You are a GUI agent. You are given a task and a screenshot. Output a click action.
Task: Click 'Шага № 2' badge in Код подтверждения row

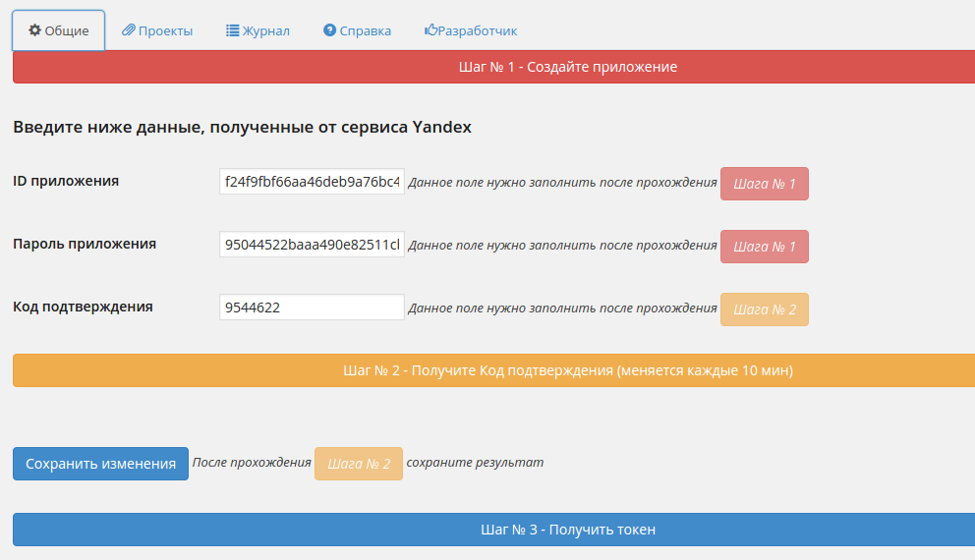764,309
